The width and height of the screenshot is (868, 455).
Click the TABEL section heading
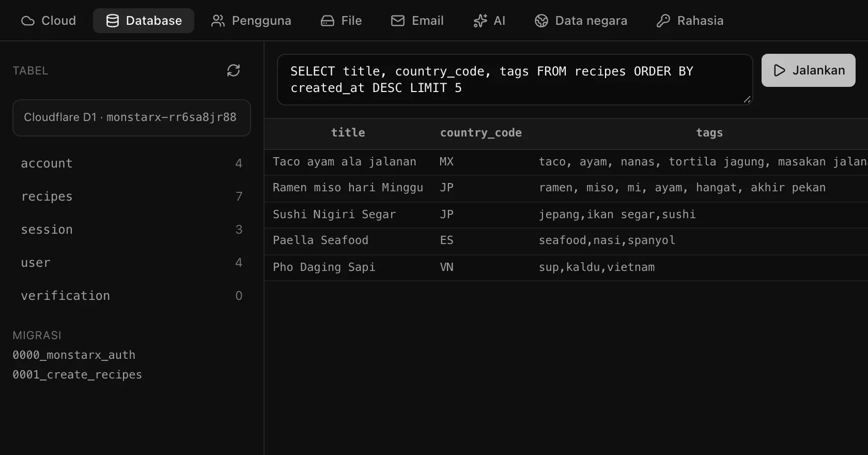tap(30, 71)
